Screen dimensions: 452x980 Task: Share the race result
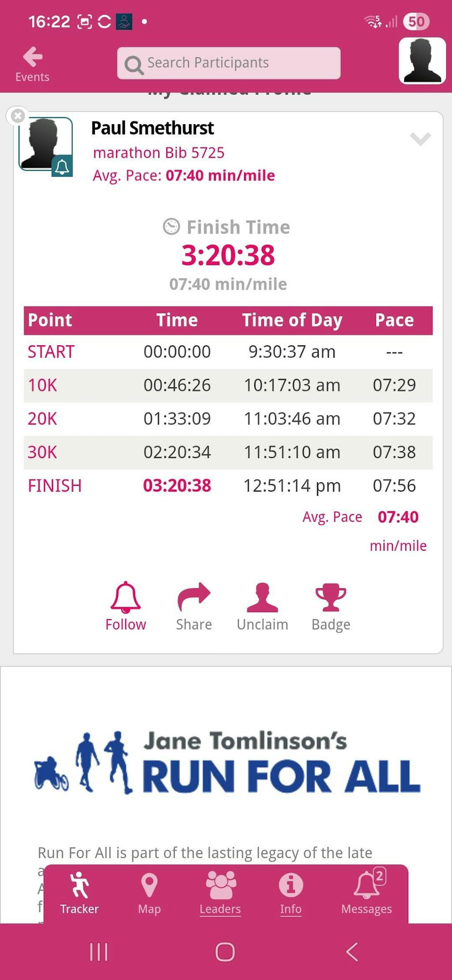(x=194, y=606)
